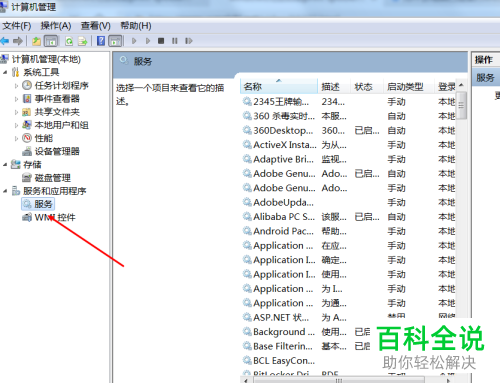500x383 pixels.
Task: Collapse the 存储 tree node arrow
Action: coord(5,164)
